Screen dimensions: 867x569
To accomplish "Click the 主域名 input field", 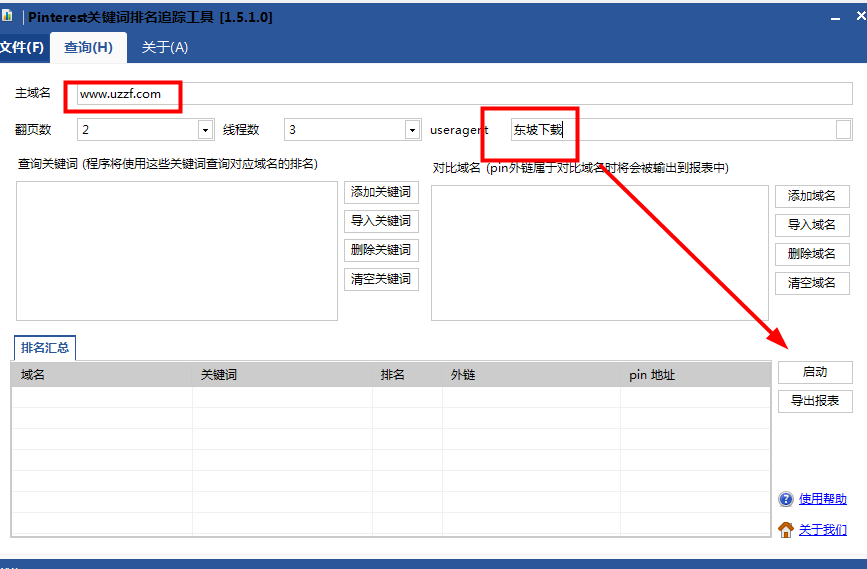I will (464, 93).
